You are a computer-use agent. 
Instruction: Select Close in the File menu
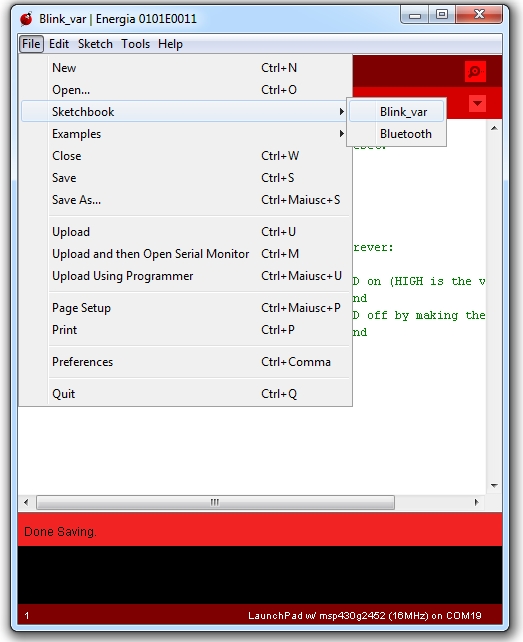pos(185,156)
